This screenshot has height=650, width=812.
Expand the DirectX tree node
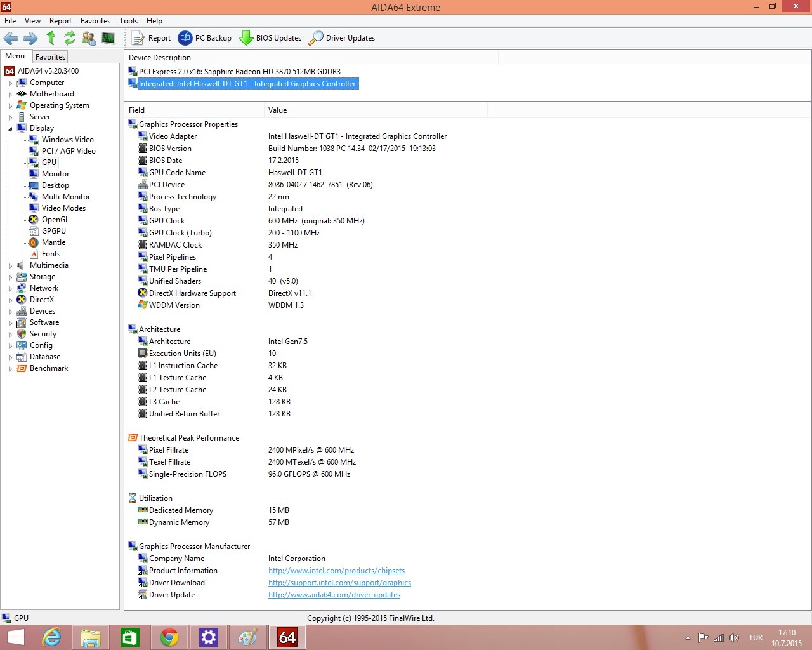[10, 300]
